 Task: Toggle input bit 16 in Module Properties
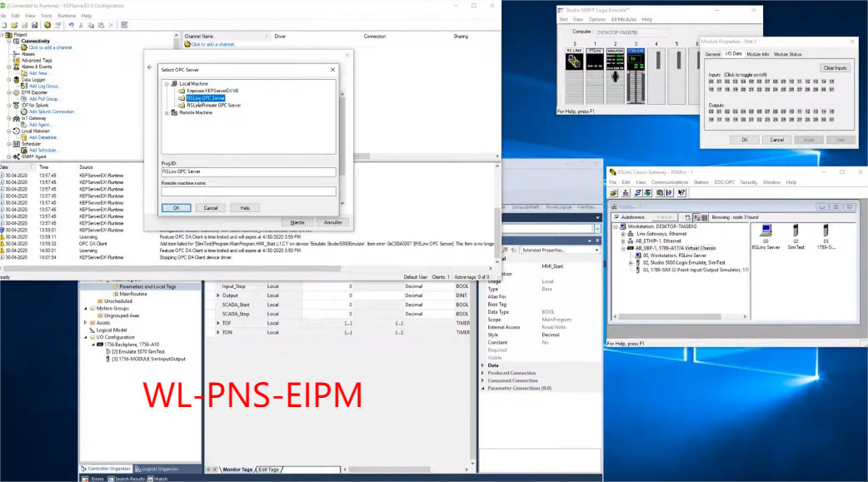click(711, 89)
